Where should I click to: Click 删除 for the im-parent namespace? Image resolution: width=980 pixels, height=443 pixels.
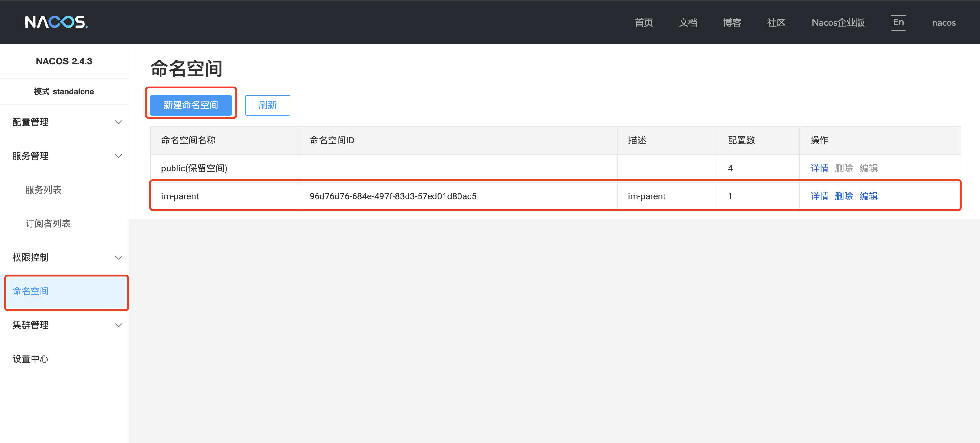844,196
